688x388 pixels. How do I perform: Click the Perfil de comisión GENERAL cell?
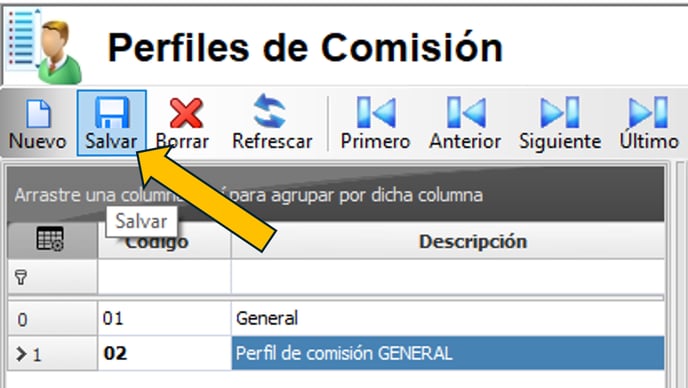pos(448,353)
